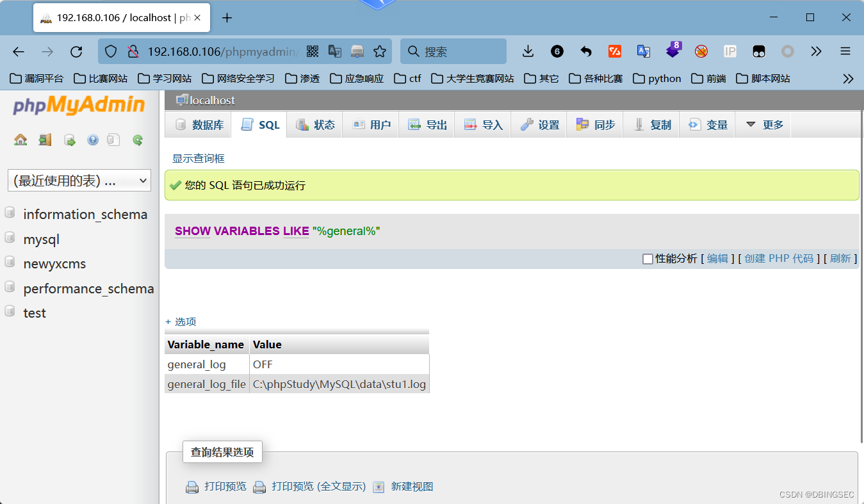Click the SQL documentation page icon

pos(113,140)
